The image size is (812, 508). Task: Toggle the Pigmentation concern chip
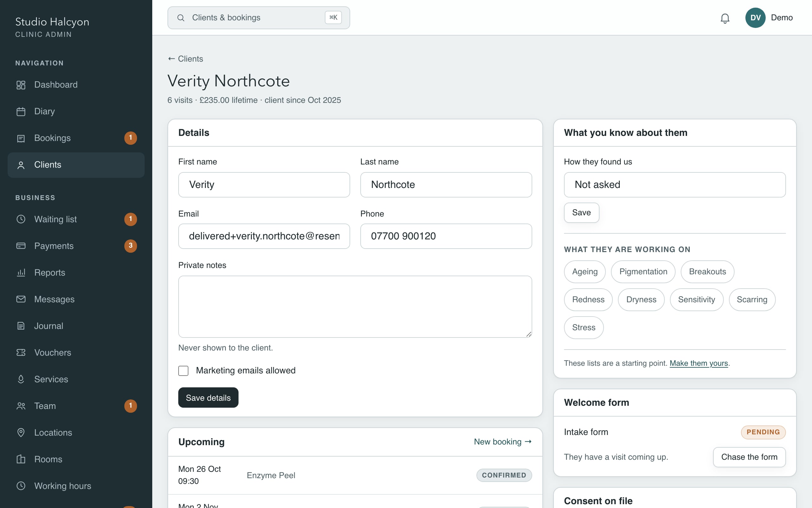(x=643, y=271)
